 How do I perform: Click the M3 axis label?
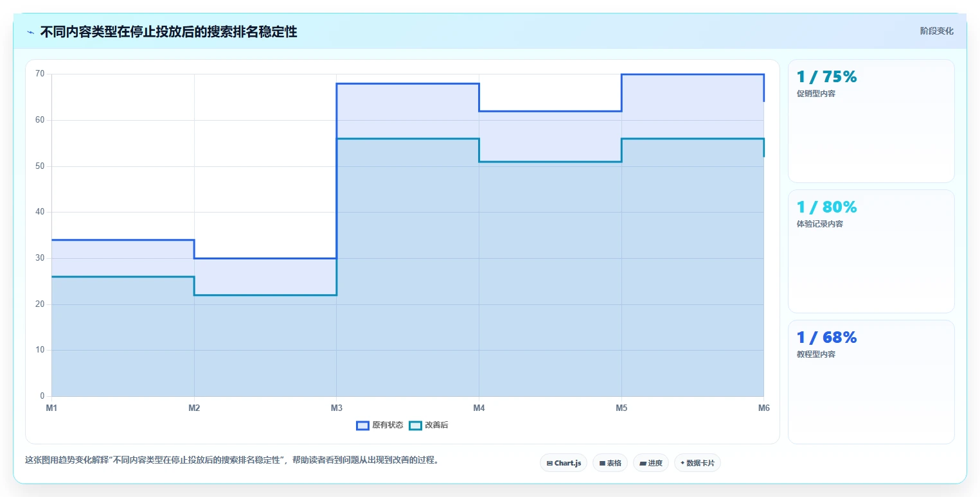coord(337,408)
